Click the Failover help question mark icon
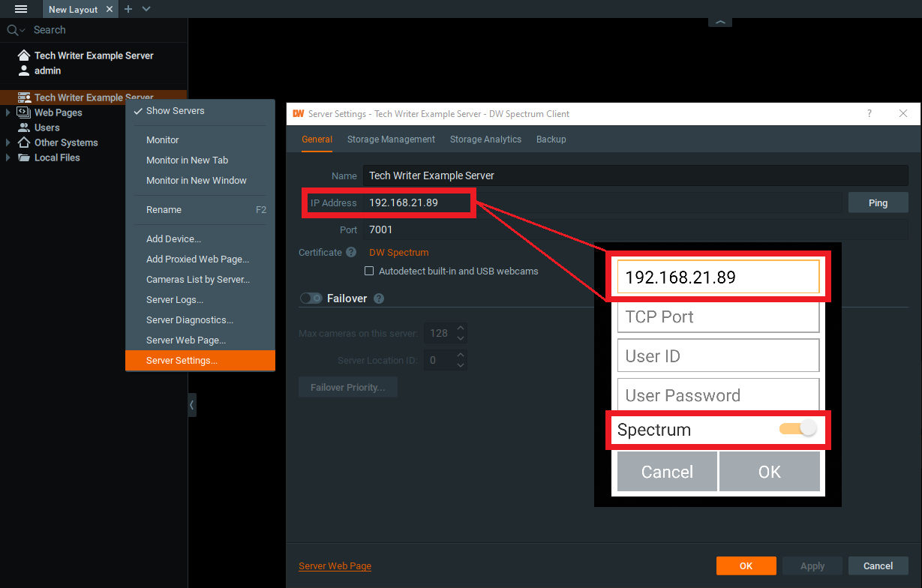 (x=377, y=298)
